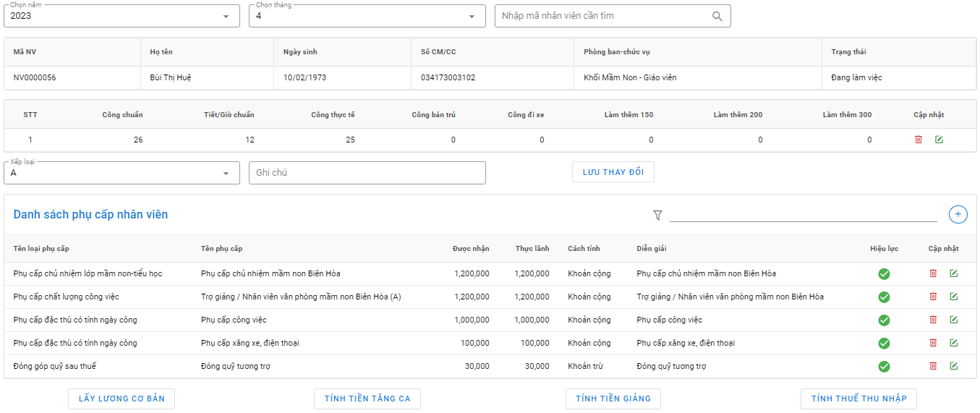
Task: Toggle Hiệu lực status for Phụ cấp chủ nhiệm row
Action: click(884, 274)
